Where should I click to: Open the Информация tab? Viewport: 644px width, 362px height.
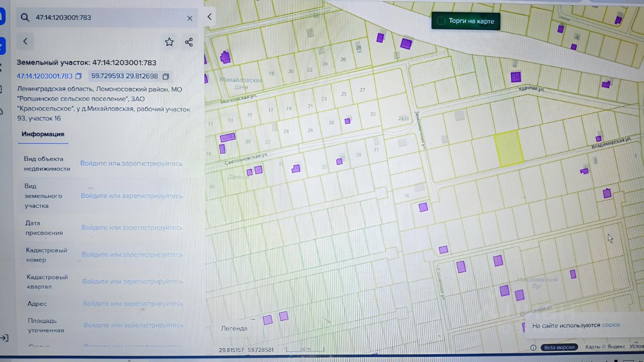coord(43,134)
